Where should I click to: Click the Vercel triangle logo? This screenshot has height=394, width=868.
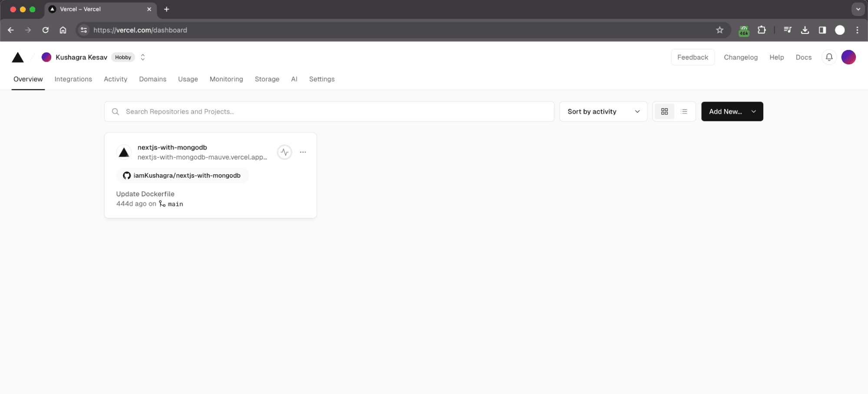click(18, 57)
